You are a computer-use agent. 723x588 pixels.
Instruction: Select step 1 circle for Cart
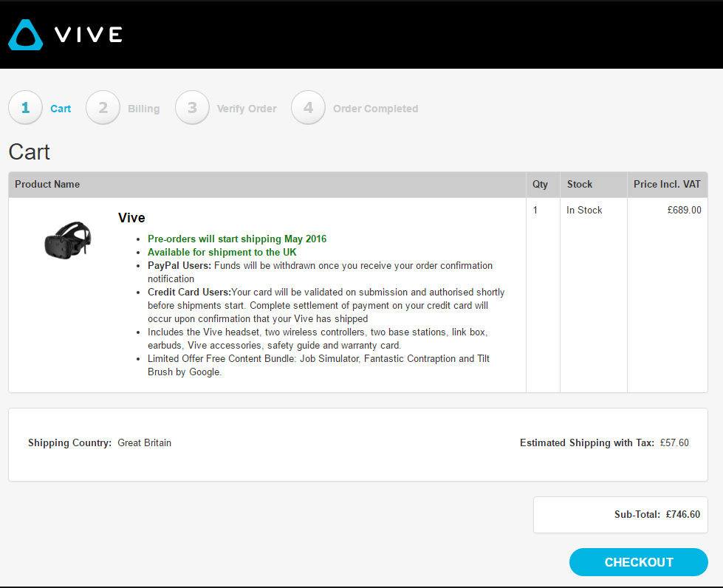25,107
